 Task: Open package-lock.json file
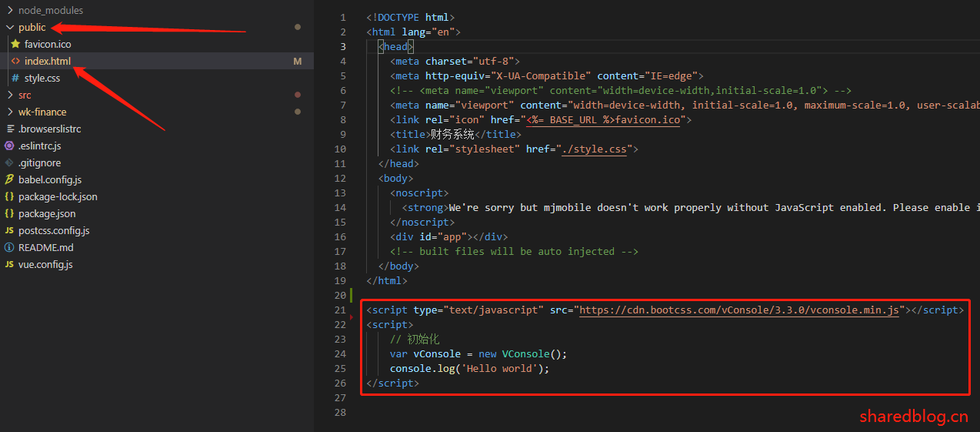(58, 196)
